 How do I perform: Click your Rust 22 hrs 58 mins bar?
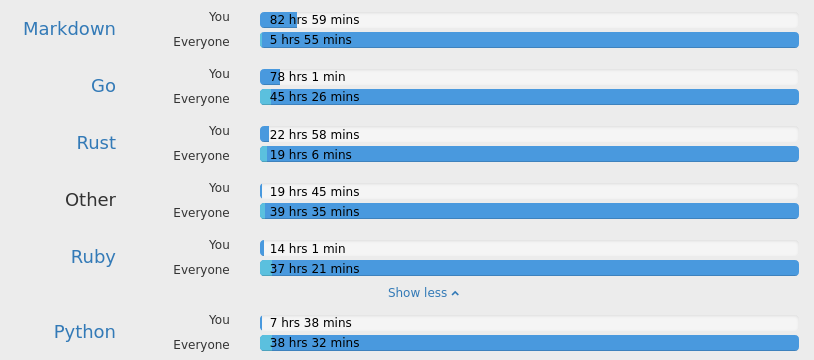point(529,135)
